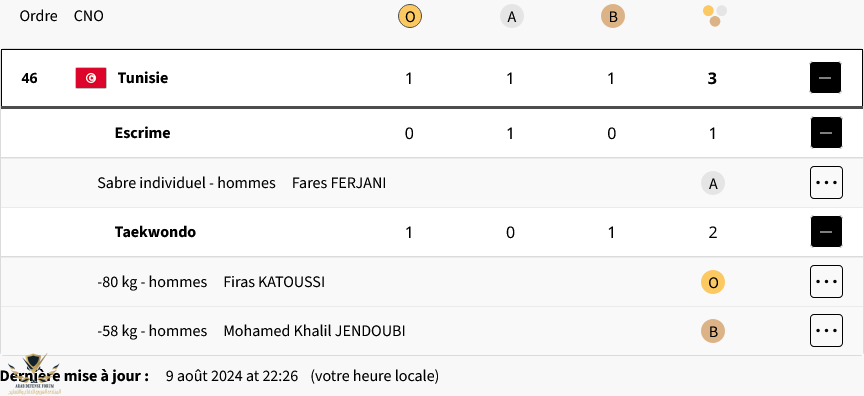The height and width of the screenshot is (396, 864).
Task: Collapse the Taekwondo discipline section
Action: tap(826, 231)
